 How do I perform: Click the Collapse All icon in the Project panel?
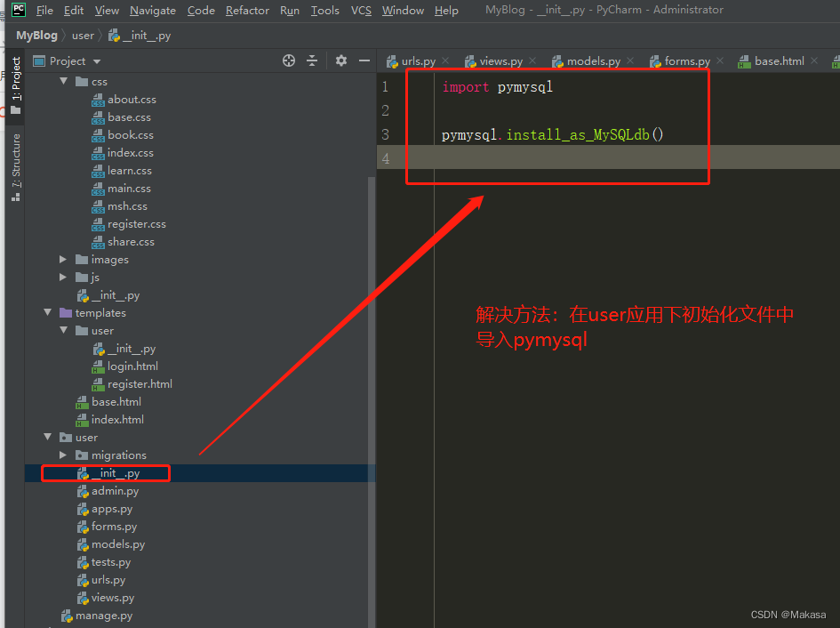click(312, 60)
